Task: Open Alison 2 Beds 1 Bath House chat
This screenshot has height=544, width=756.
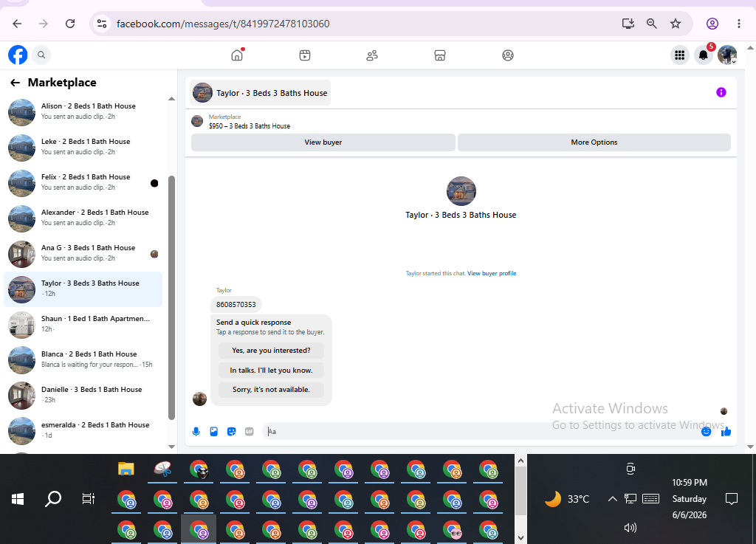Action: click(x=83, y=112)
